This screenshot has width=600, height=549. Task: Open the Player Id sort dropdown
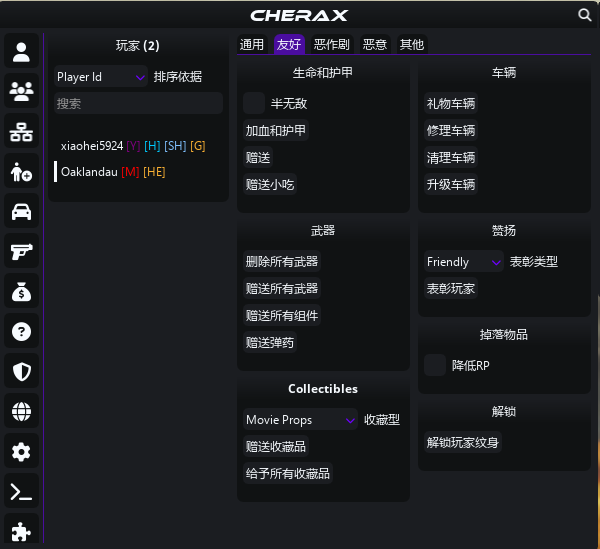click(x=101, y=77)
